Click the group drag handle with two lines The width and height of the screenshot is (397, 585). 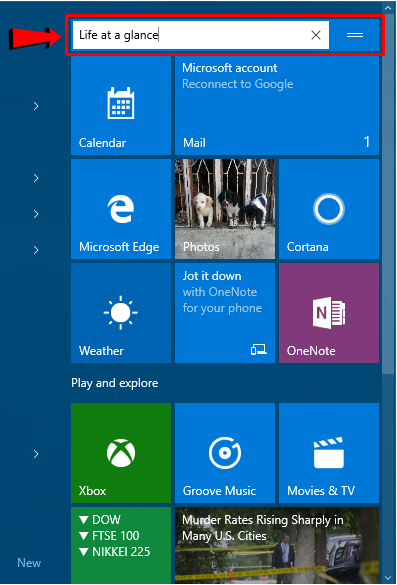point(355,35)
